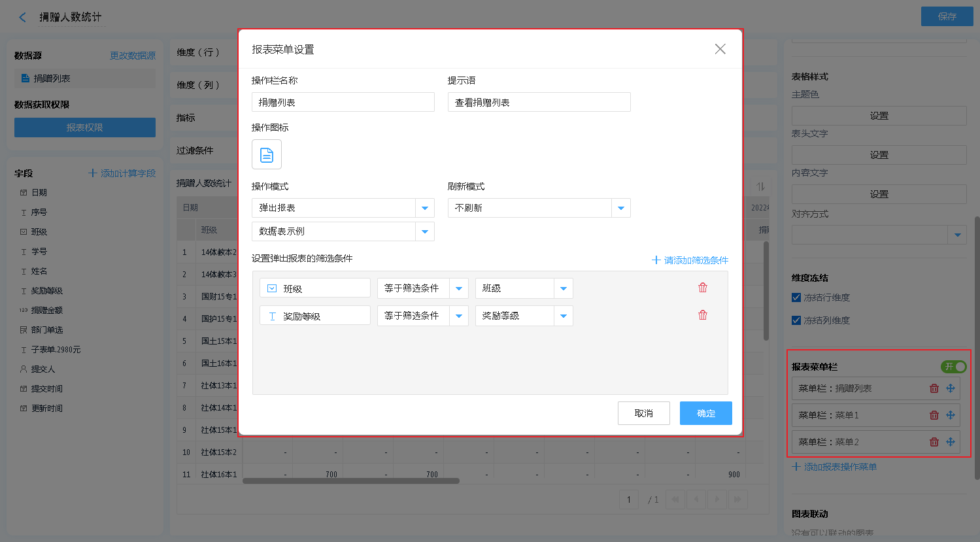Screen dimensions: 980x542
Task: Click the back arrow beside 捐赠人数统计
Action: point(23,18)
